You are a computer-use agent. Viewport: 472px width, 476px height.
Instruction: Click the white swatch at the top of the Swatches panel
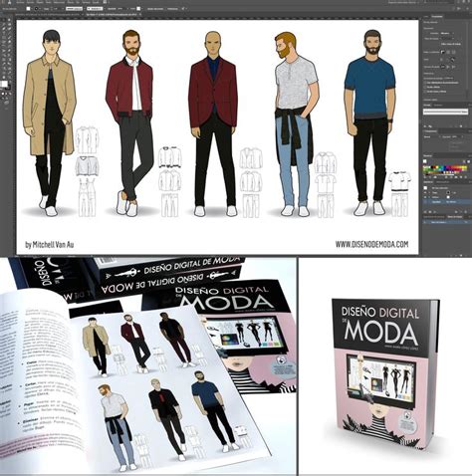point(425,161)
